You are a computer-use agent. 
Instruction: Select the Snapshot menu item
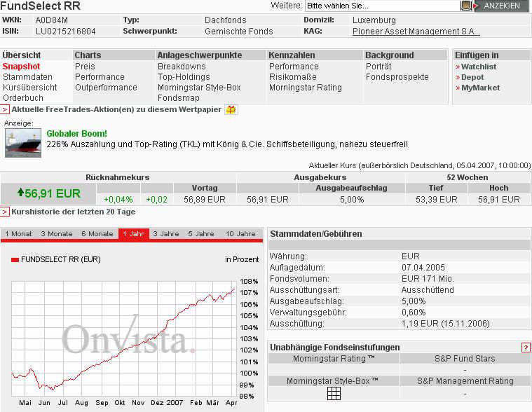pyautogui.click(x=21, y=67)
